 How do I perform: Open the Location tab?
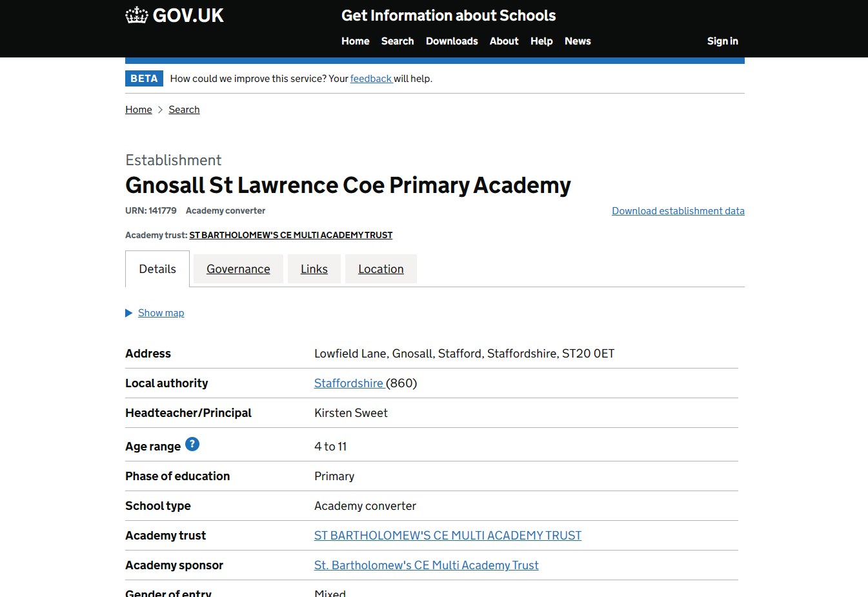[381, 268]
